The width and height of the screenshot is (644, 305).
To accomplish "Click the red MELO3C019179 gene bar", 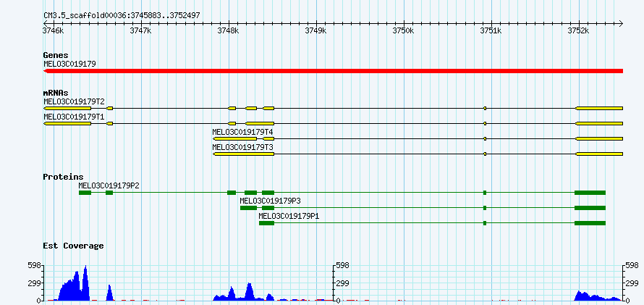I will [333, 71].
